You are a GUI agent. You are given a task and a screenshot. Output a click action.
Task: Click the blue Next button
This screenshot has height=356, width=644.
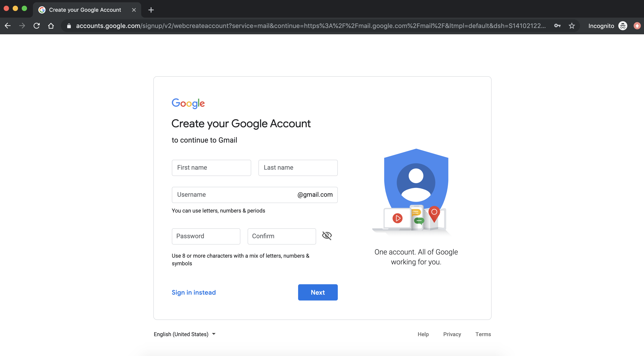(318, 292)
